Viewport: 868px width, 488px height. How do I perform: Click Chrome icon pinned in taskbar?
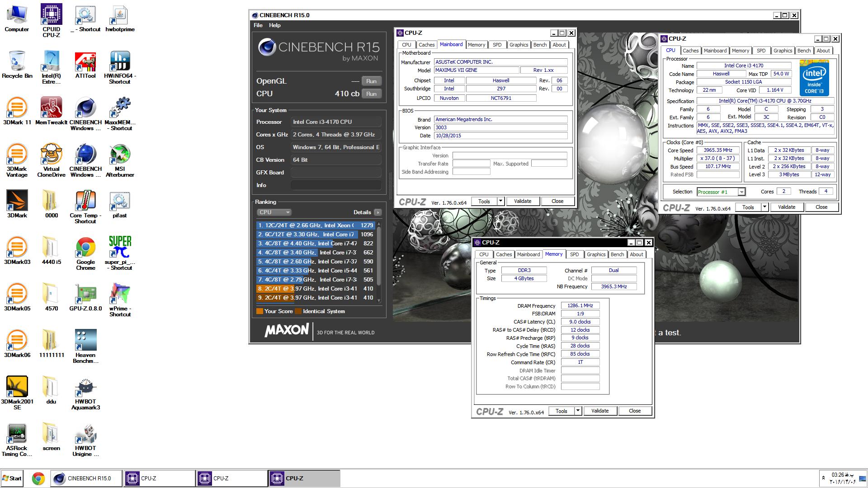[x=38, y=479]
